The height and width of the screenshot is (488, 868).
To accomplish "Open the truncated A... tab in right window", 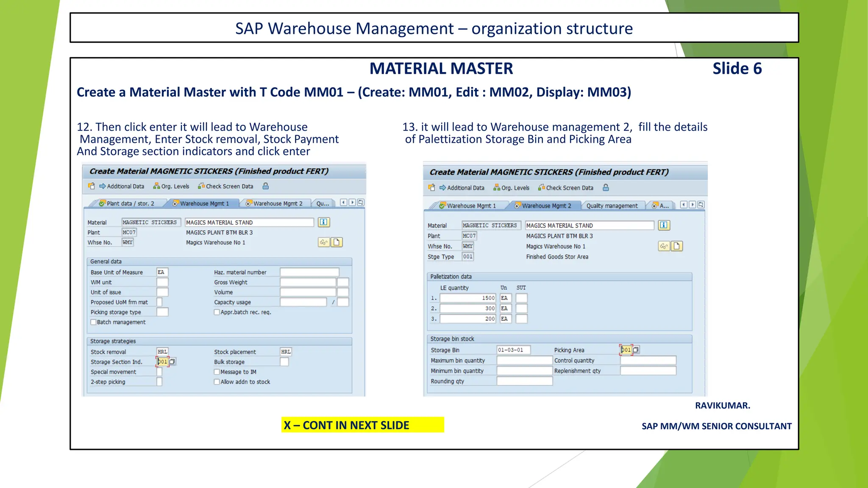I will [x=661, y=205].
